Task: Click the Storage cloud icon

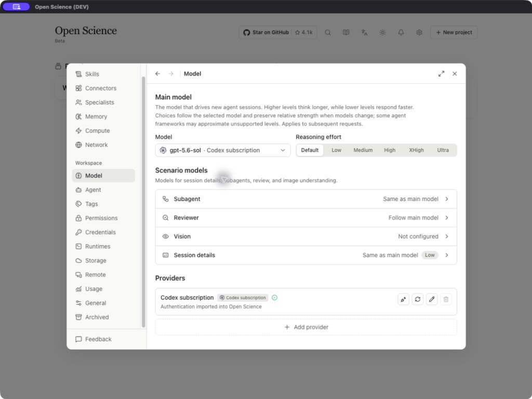Action: point(79,261)
